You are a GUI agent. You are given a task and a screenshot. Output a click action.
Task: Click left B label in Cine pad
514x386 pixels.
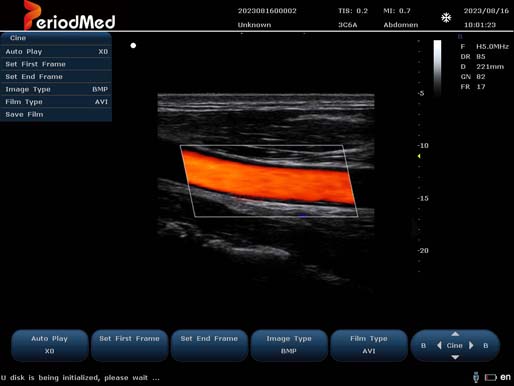tap(423, 346)
